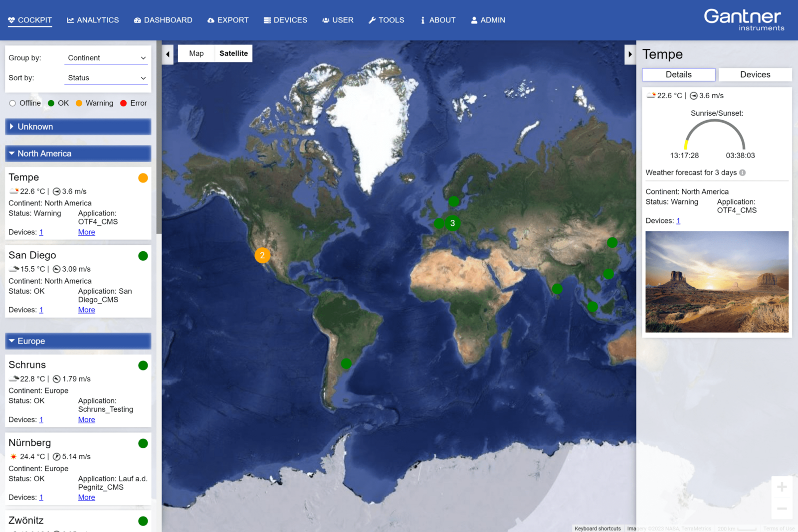
Task: Open the Sort by Status dropdown
Action: 107,78
